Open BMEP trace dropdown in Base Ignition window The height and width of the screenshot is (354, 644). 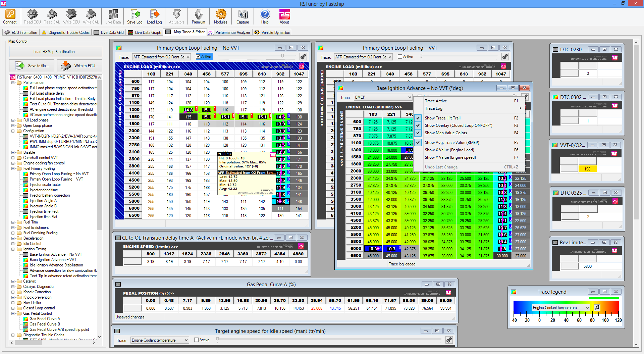(383, 97)
